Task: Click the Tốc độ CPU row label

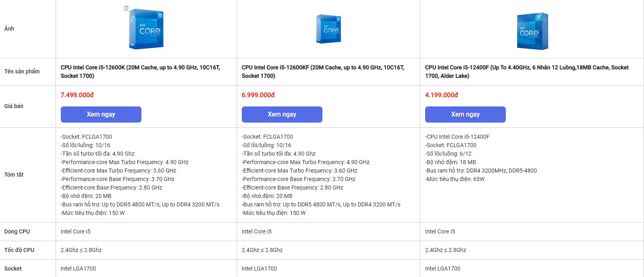Action: pos(19,250)
